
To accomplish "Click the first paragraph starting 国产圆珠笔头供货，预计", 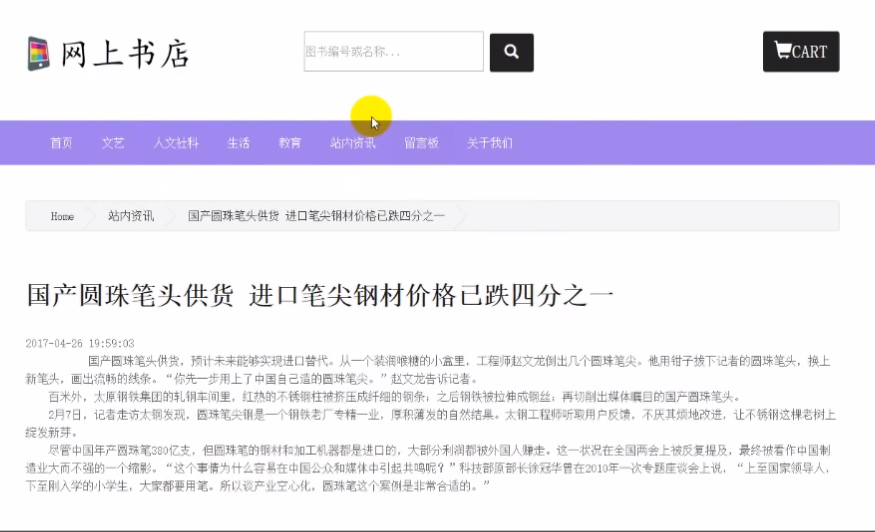I will coord(428,370).
